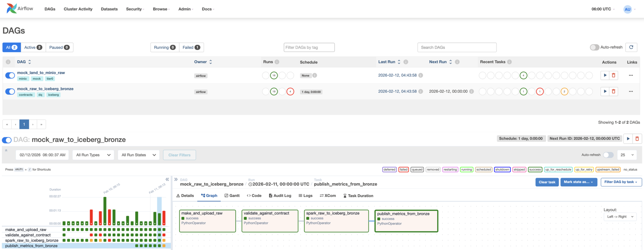The width and height of the screenshot is (644, 250).
Task: Click the Search DAGs input field
Action: (457, 47)
